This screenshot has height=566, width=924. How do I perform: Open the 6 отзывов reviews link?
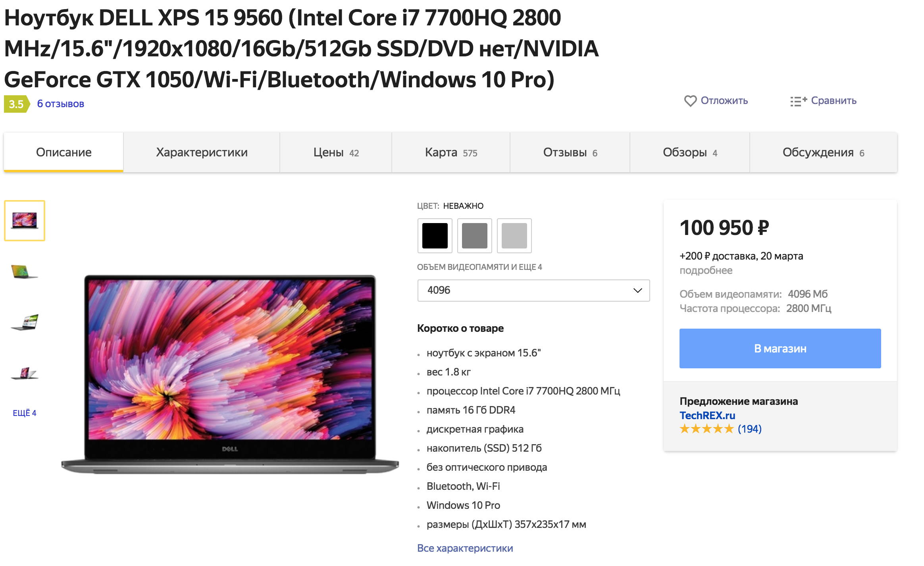pyautogui.click(x=61, y=104)
